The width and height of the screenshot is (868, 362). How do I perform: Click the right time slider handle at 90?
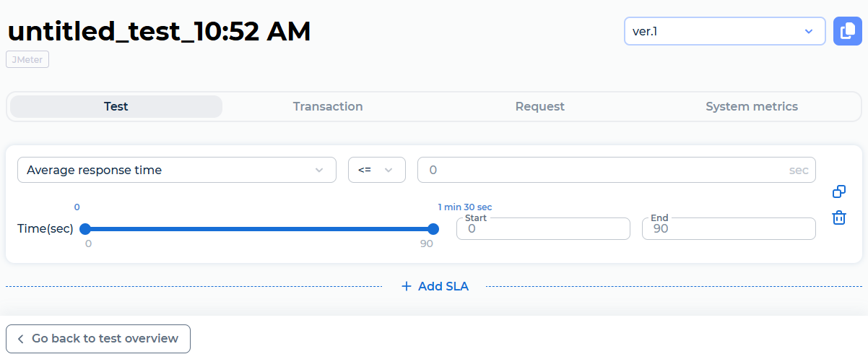[x=433, y=229]
